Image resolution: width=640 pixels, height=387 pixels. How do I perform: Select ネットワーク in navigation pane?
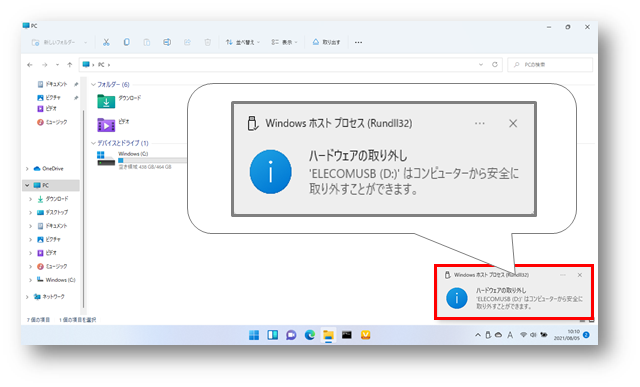tap(49, 297)
